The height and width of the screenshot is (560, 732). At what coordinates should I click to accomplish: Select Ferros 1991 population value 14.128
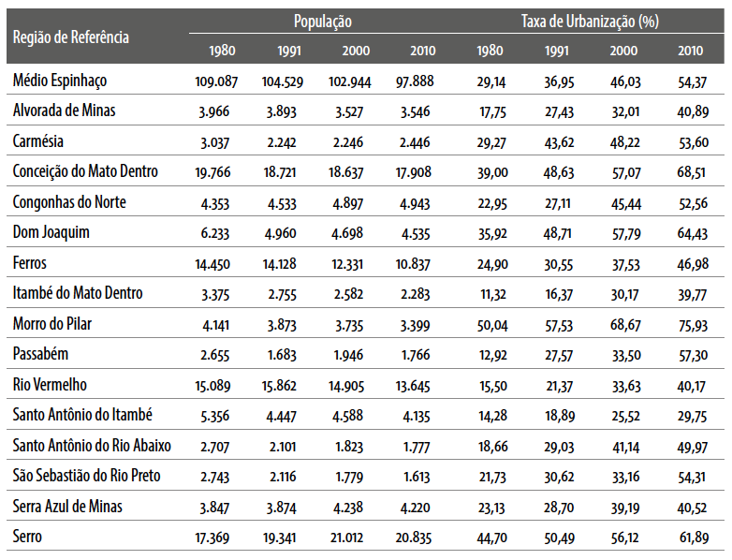[282, 264]
